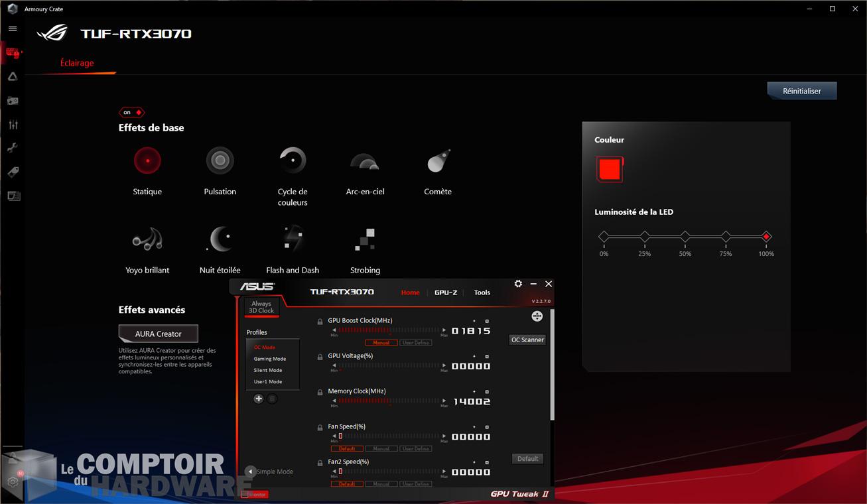Select the Gaming Mode profile
The image size is (867, 504).
[x=269, y=358]
